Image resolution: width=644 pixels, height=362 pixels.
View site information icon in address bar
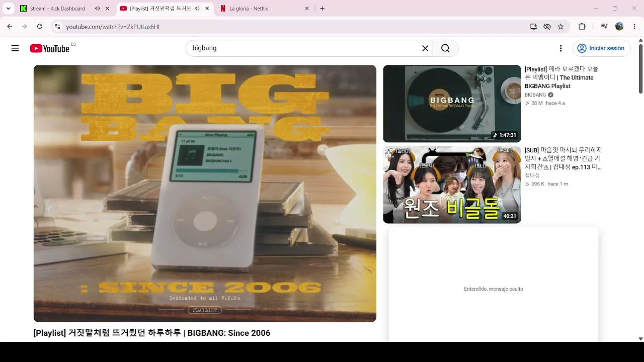pyautogui.click(x=57, y=27)
